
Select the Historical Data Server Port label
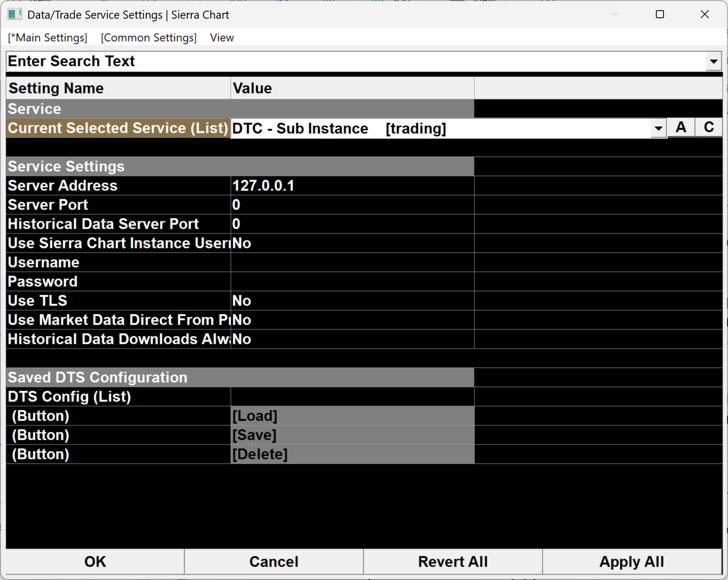(x=119, y=224)
